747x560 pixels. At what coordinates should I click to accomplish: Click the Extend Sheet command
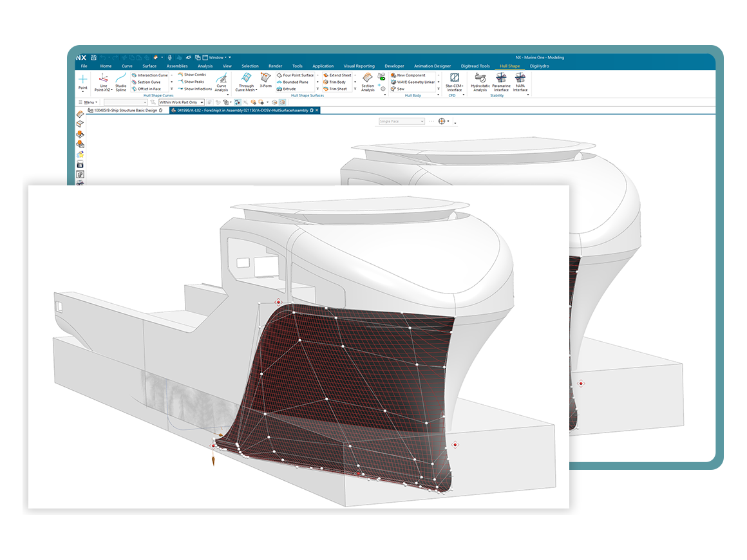(x=337, y=75)
